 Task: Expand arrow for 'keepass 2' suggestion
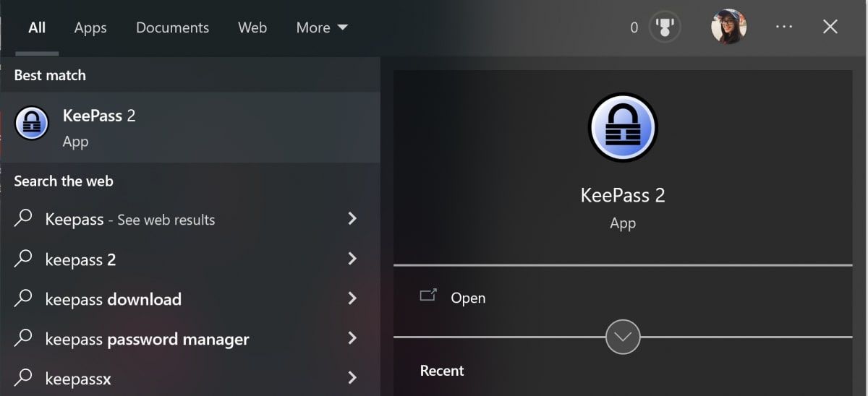click(x=352, y=259)
